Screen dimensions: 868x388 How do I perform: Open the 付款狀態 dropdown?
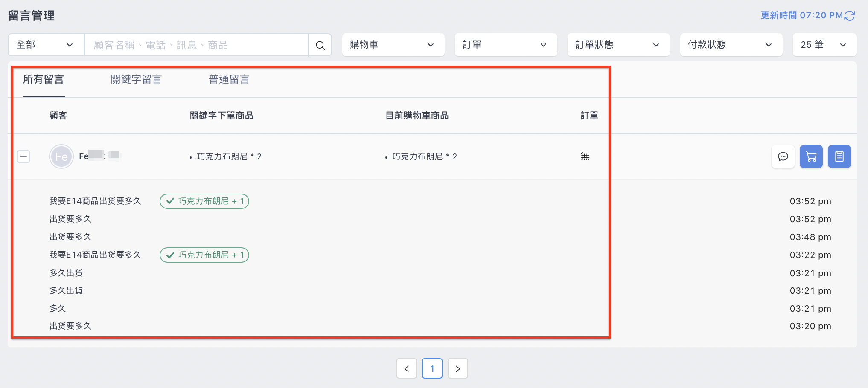pos(731,45)
